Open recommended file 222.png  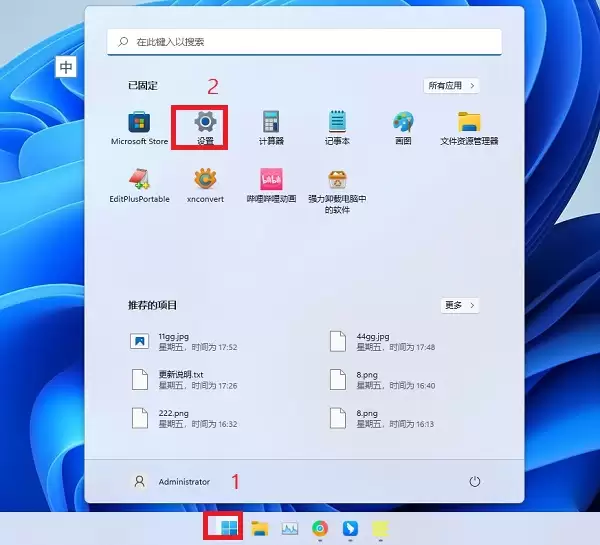click(x=184, y=418)
